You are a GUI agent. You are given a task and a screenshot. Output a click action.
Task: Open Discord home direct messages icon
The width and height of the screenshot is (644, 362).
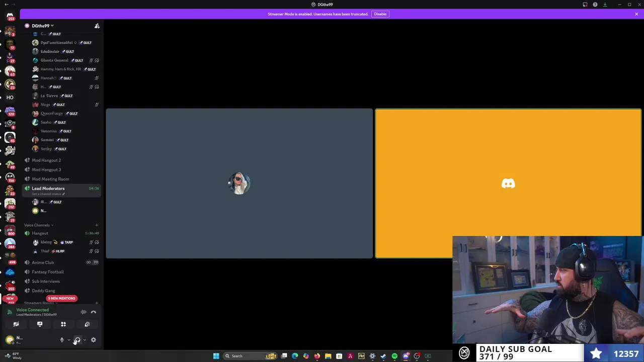click(x=10, y=16)
